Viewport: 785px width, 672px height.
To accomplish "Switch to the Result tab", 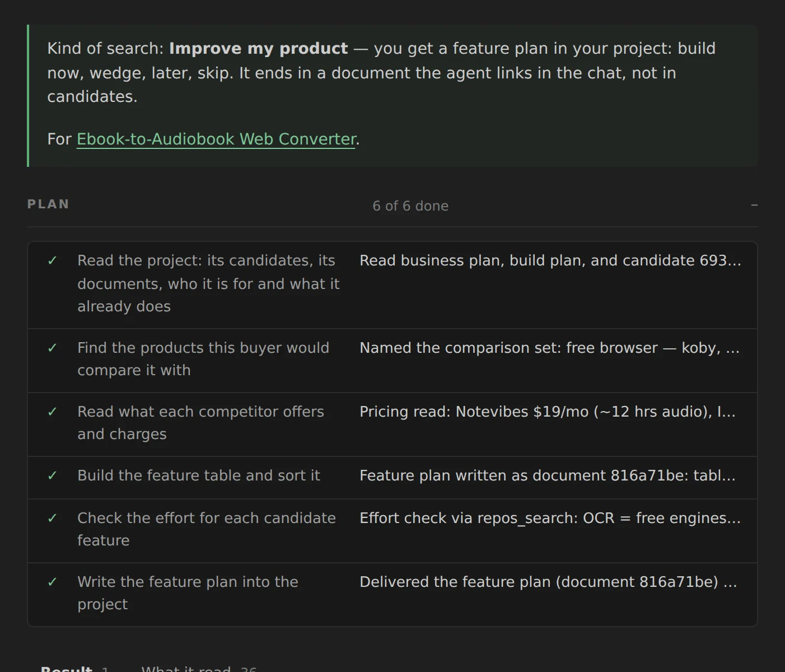I will tap(74, 668).
